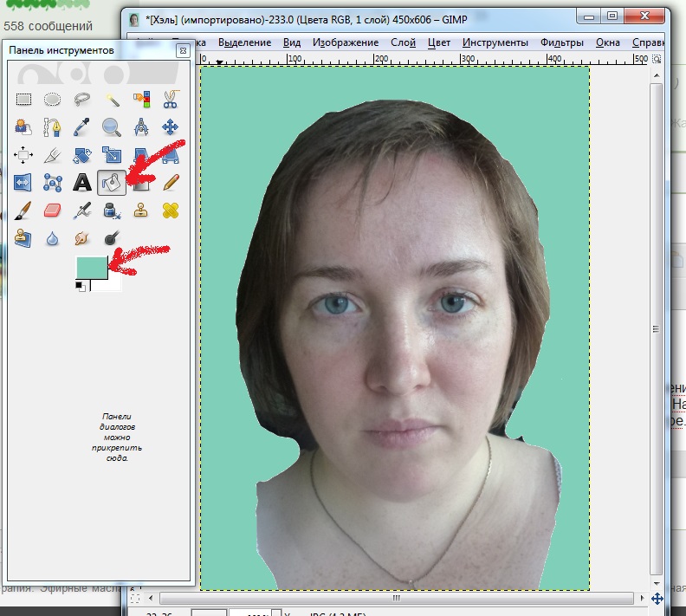The height and width of the screenshot is (616, 686).
Task: Click the vertical scrollbar down arrow
Action: (657, 583)
